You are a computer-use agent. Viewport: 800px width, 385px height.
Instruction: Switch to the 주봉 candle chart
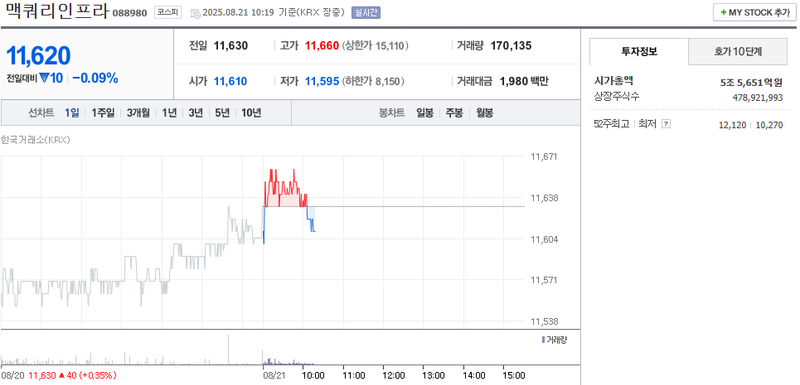pyautogui.click(x=454, y=113)
